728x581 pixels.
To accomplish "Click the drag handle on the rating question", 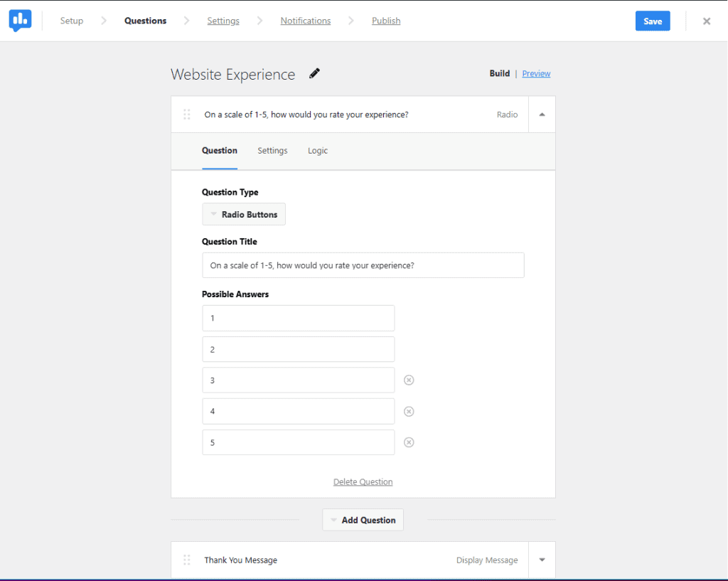I will (187, 114).
